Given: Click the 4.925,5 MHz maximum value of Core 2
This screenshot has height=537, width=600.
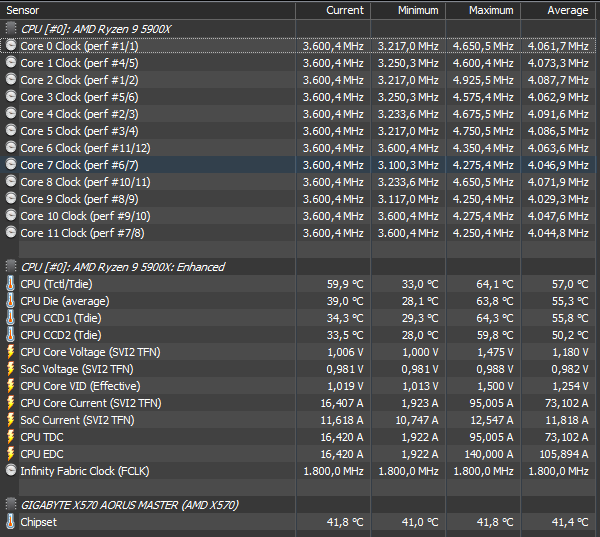Looking at the screenshot, I should tap(483, 80).
